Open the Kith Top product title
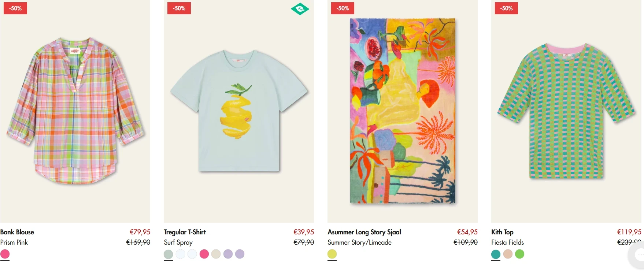 502,232
